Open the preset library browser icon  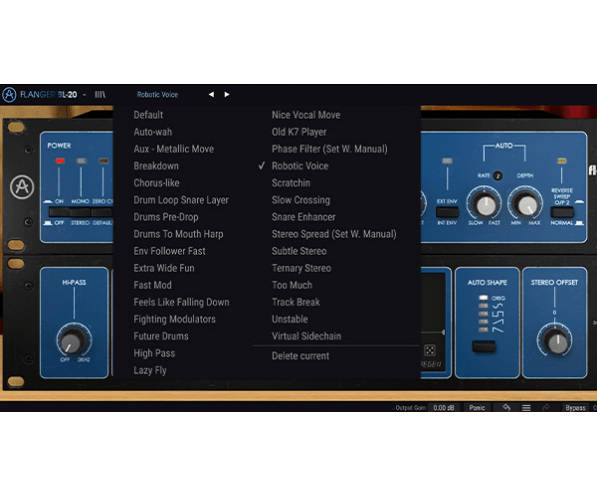click(100, 94)
